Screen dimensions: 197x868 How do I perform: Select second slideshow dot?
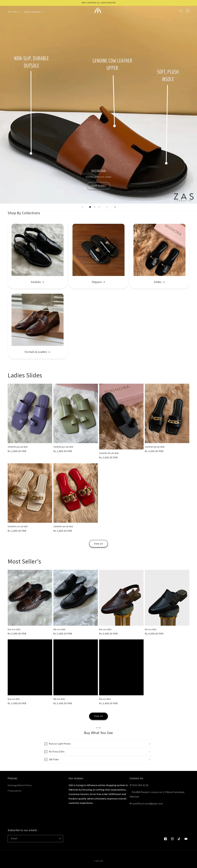(x=94, y=207)
